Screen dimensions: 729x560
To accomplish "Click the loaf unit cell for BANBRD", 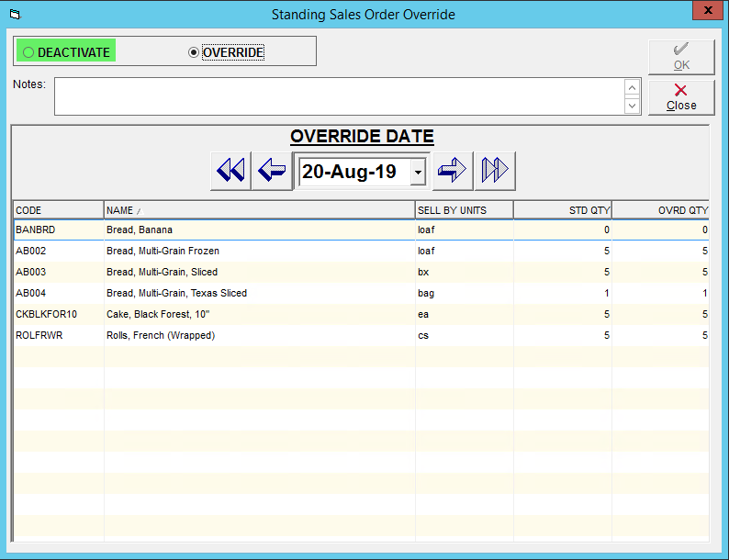I will tap(464, 230).
